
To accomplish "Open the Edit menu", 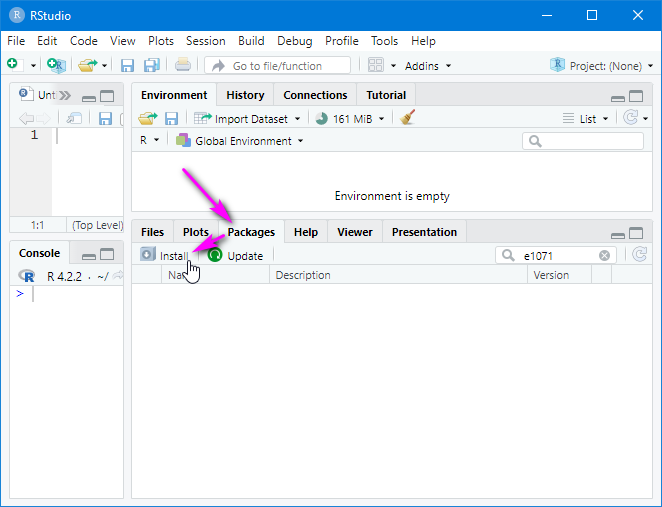I will [47, 41].
